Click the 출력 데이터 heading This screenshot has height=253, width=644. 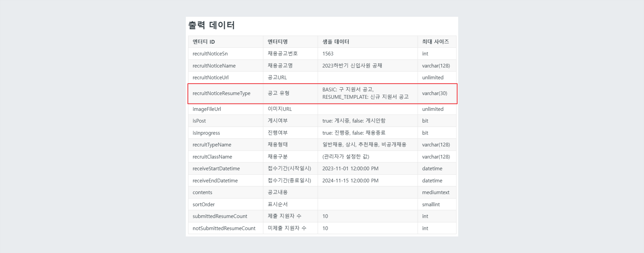[212, 25]
